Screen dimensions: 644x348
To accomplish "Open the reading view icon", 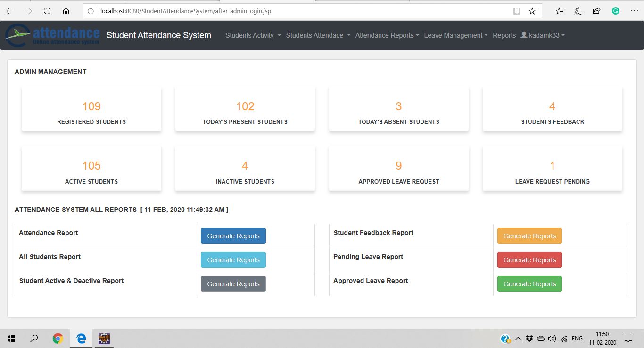I will pos(517,11).
